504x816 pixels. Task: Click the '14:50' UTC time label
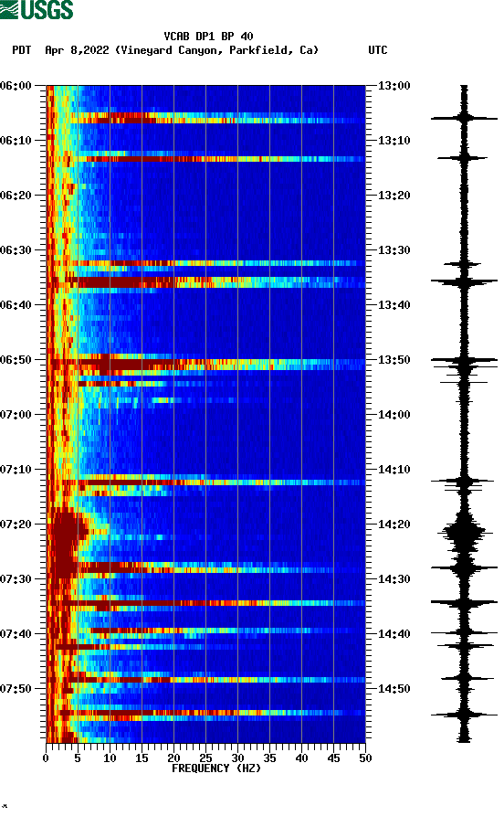tap(394, 688)
